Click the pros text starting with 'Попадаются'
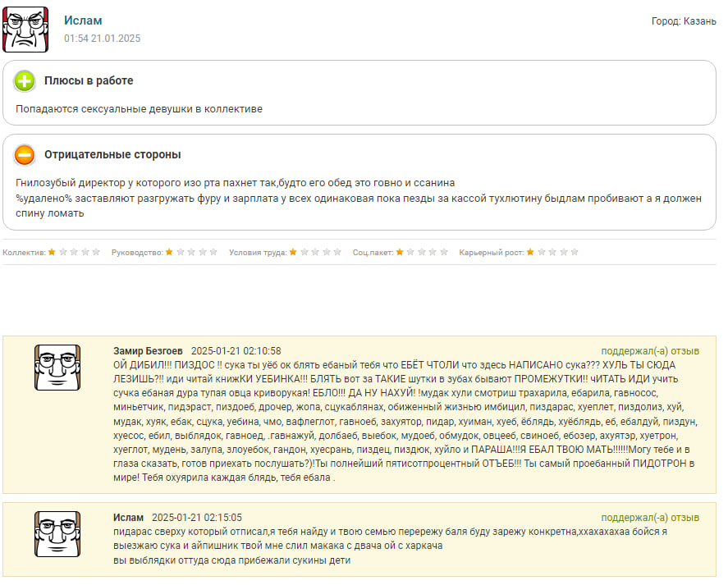This screenshot has width=728, height=585. (139, 108)
